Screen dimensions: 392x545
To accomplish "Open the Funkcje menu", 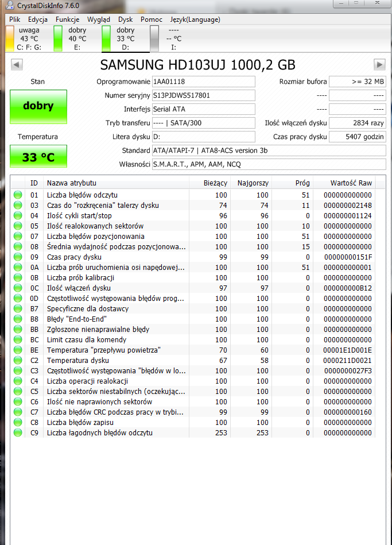I will (67, 20).
